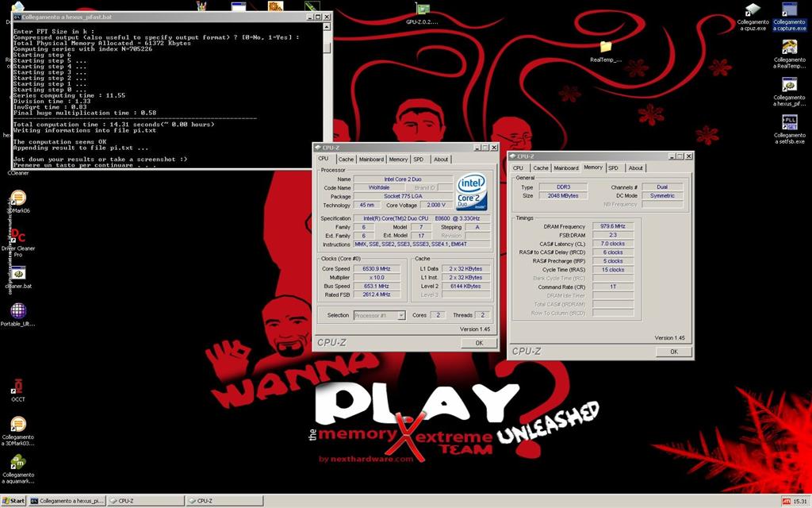Select the Portable_Ult... desktop icon
Screen dimensions: 812x508
(x=18, y=314)
